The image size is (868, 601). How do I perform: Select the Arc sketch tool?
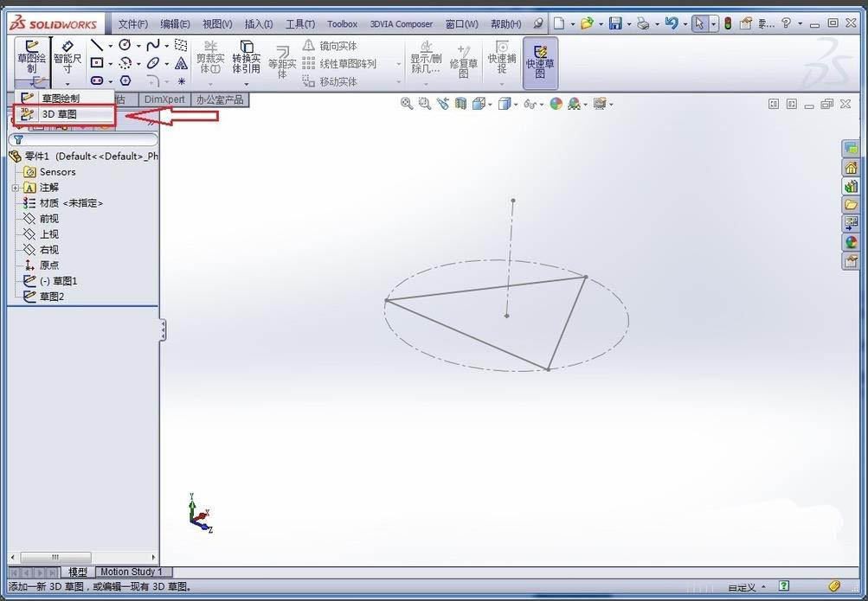point(125,63)
